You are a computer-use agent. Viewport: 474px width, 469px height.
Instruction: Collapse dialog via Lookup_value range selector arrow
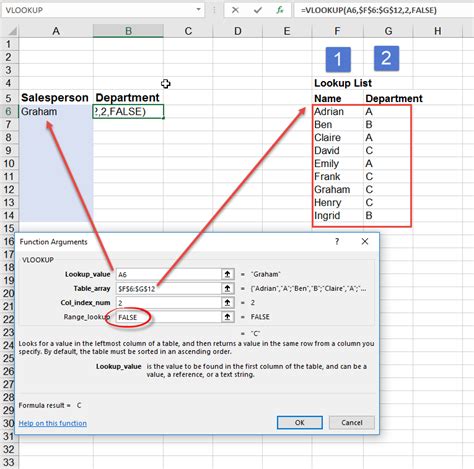pyautogui.click(x=227, y=274)
